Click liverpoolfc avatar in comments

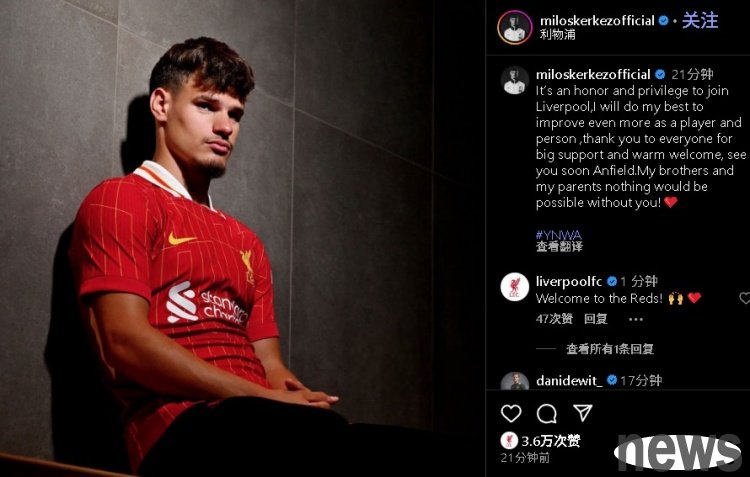tap(515, 287)
